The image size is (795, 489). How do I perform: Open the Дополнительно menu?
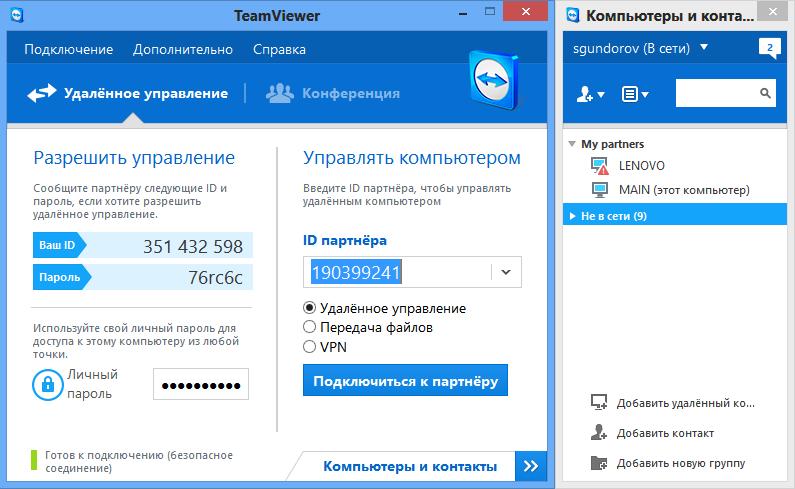183,49
